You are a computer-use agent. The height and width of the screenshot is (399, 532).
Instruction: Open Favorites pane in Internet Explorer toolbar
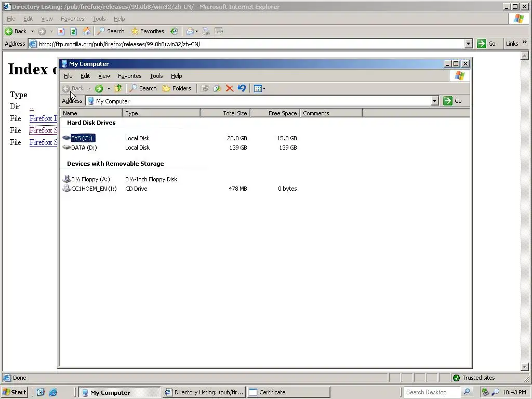(147, 31)
